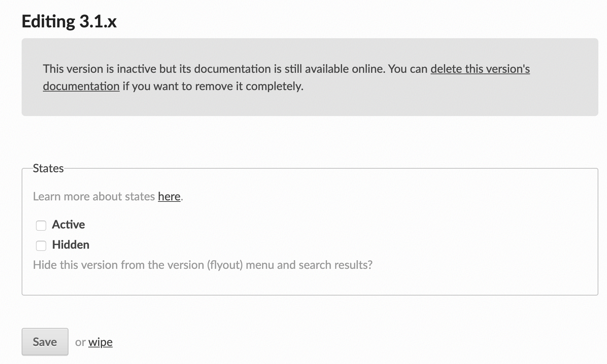Open the states documentation via here
This screenshot has width=607, height=364.
tap(169, 196)
